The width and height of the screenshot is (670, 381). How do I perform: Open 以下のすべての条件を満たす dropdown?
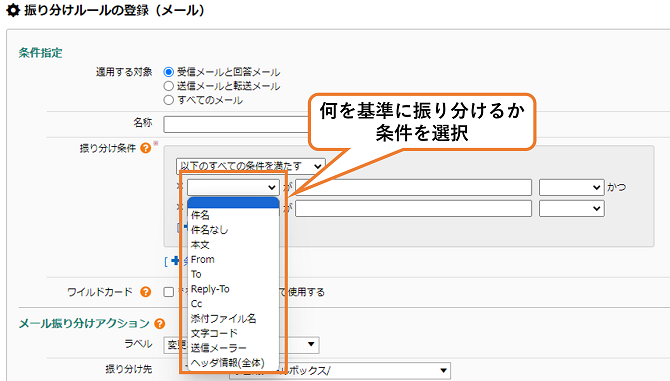(x=250, y=166)
